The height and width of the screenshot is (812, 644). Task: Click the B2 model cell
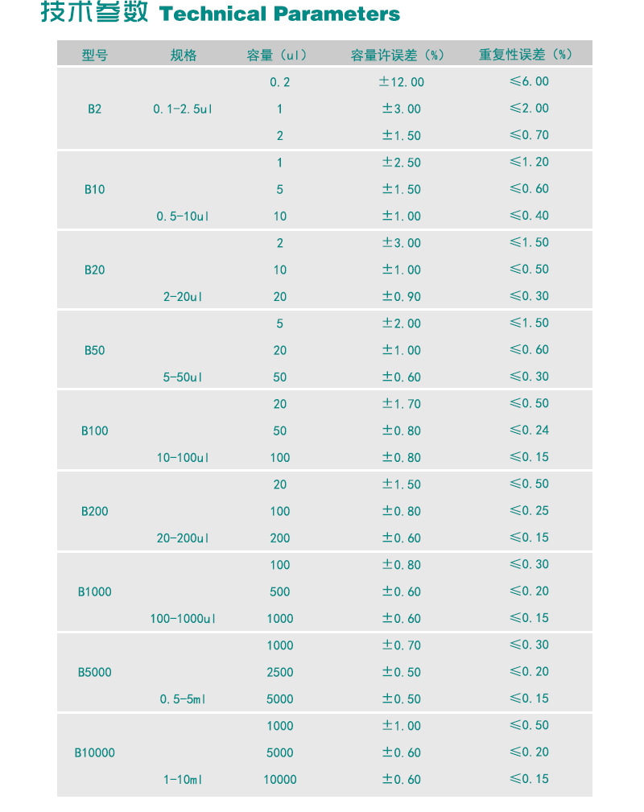pos(94,109)
